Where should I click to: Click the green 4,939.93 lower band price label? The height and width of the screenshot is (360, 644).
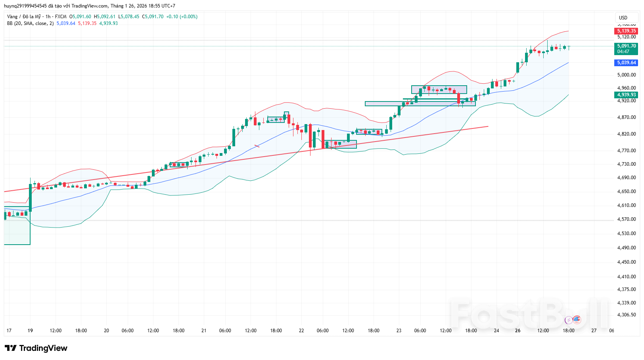coord(626,95)
